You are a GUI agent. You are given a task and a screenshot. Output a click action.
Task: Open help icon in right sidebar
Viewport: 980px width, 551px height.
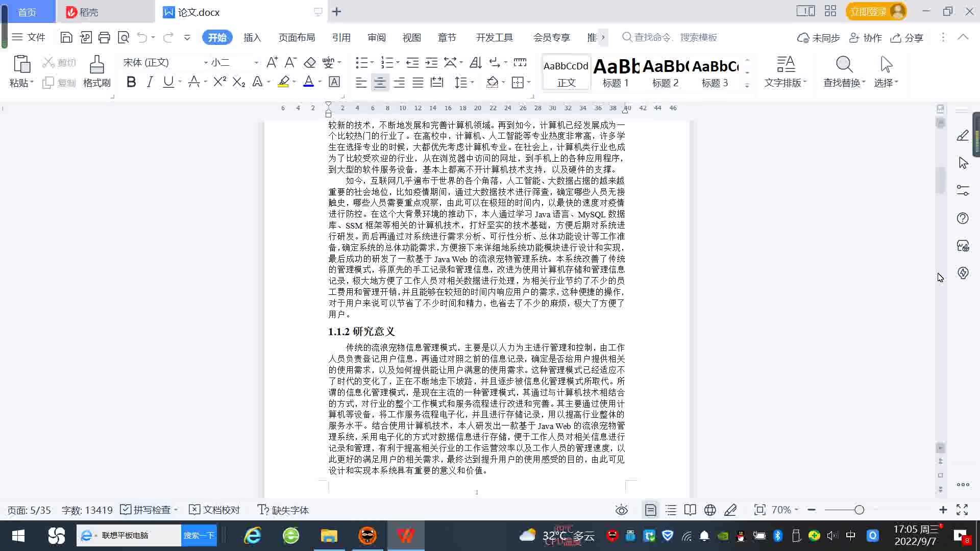tap(963, 218)
